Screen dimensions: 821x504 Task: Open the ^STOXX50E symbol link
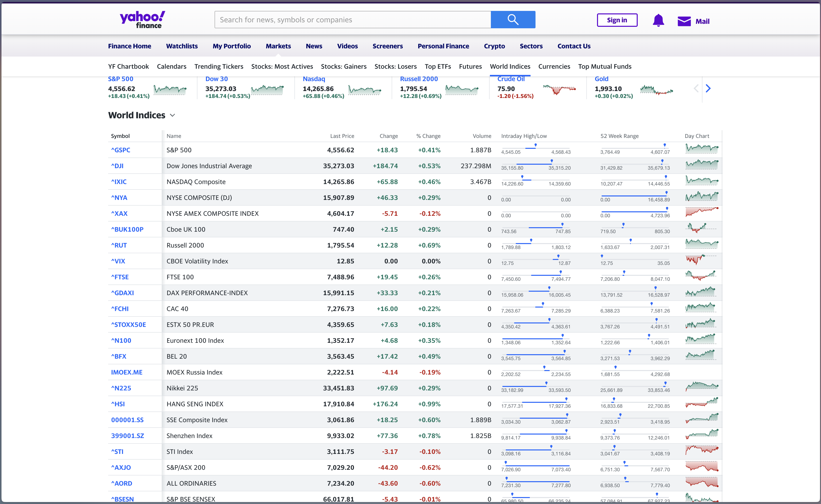point(128,325)
